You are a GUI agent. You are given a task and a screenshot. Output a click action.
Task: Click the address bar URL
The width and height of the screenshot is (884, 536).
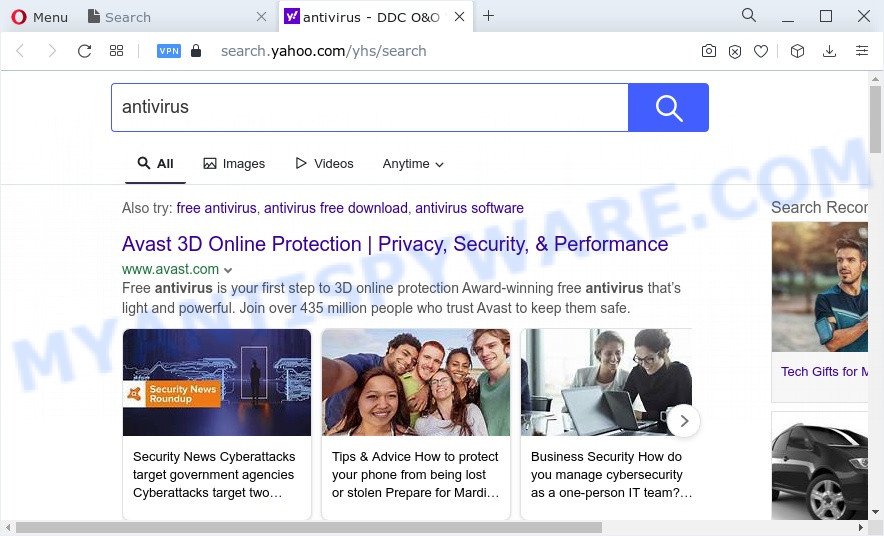click(324, 51)
